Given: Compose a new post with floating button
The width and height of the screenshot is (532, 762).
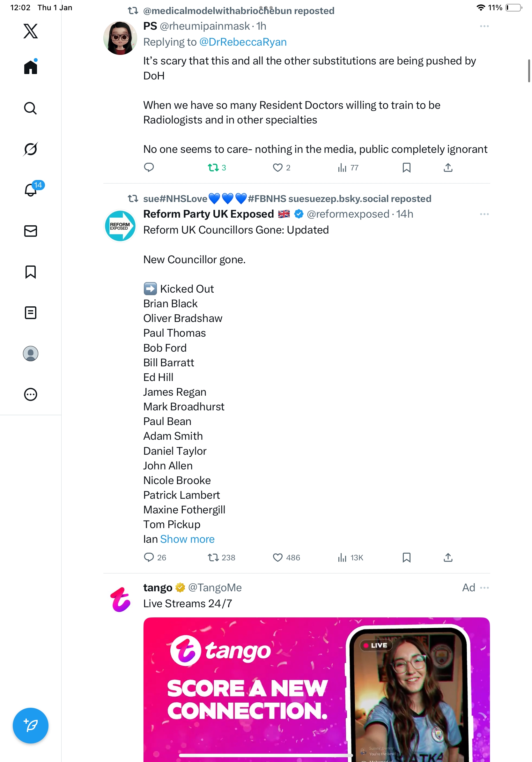Looking at the screenshot, I should pyautogui.click(x=31, y=726).
